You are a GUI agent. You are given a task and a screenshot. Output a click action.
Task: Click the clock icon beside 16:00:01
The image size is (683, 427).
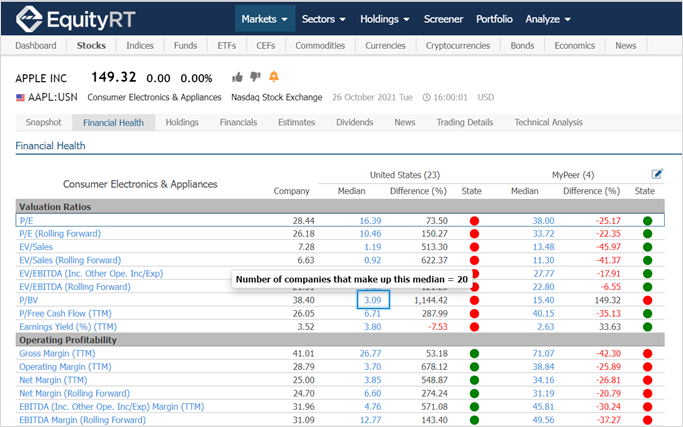[x=426, y=98]
